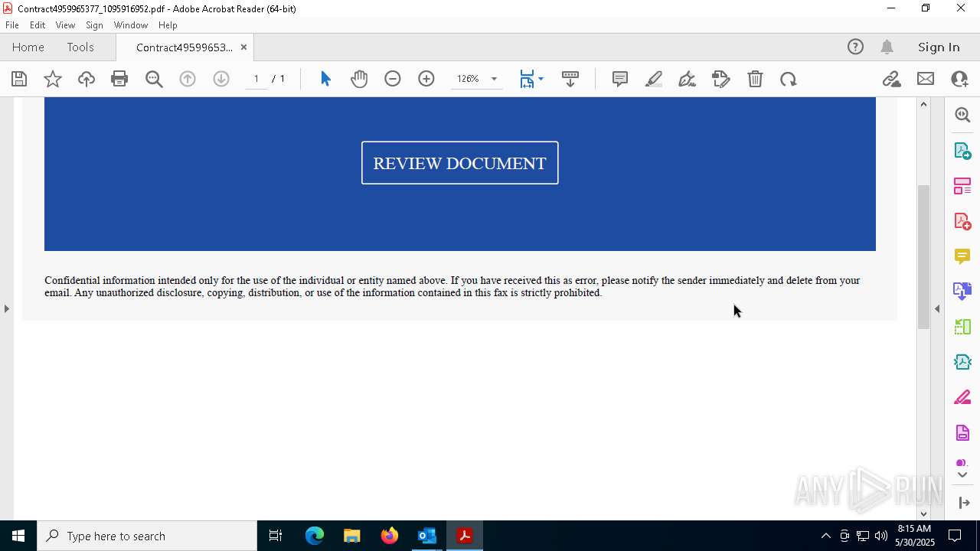This screenshot has height=551, width=980.
Task: Open the sign document pen tool
Action: [688, 79]
